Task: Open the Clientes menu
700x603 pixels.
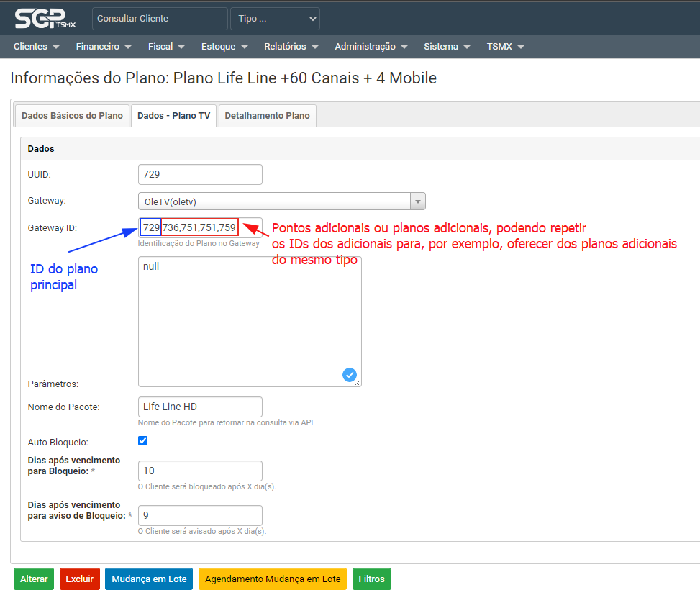Action: 36,47
